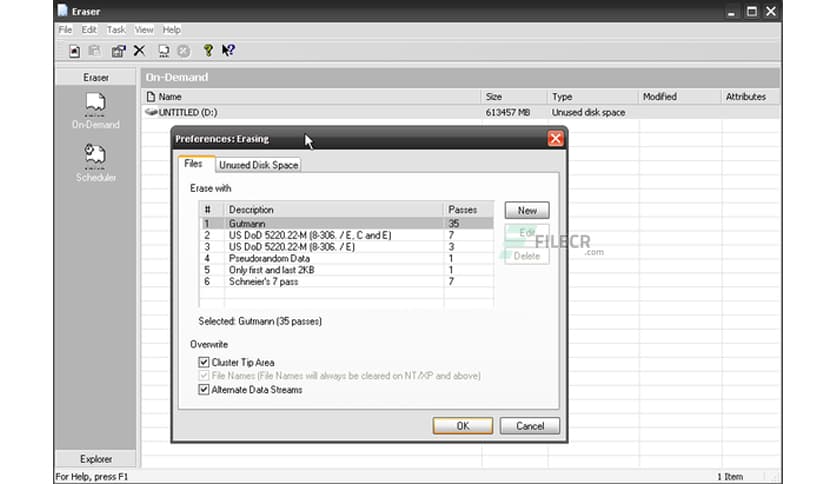Toggle the Alternate Data Streams checkbox

[204, 390]
